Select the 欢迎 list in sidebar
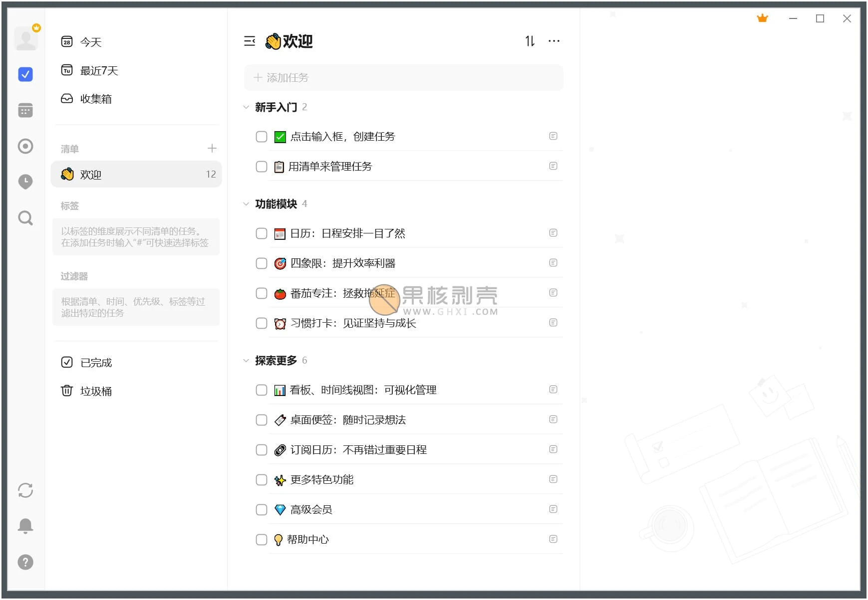 coord(136,174)
